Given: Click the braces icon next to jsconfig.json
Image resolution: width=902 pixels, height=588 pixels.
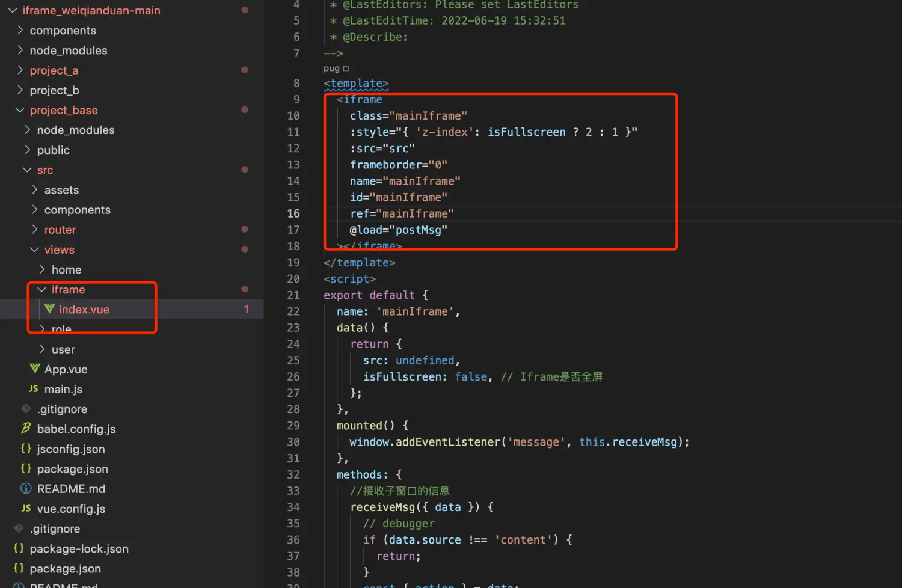Looking at the screenshot, I should (x=26, y=449).
